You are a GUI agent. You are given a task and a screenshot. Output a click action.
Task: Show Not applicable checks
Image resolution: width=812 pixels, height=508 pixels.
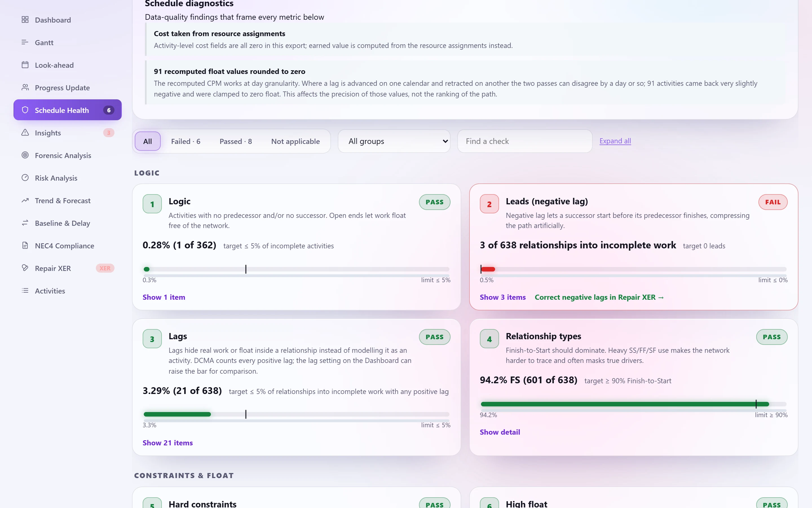pos(295,141)
